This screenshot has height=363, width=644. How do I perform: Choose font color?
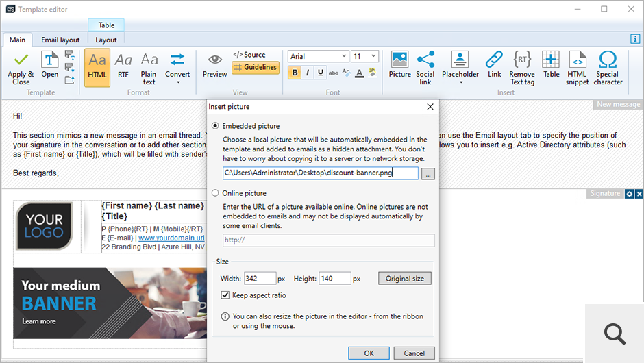pyautogui.click(x=360, y=73)
